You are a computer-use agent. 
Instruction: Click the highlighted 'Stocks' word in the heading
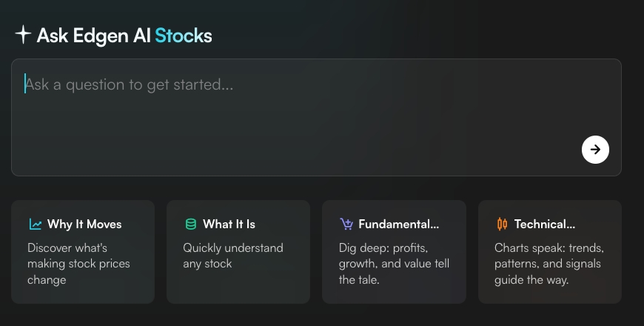click(184, 35)
